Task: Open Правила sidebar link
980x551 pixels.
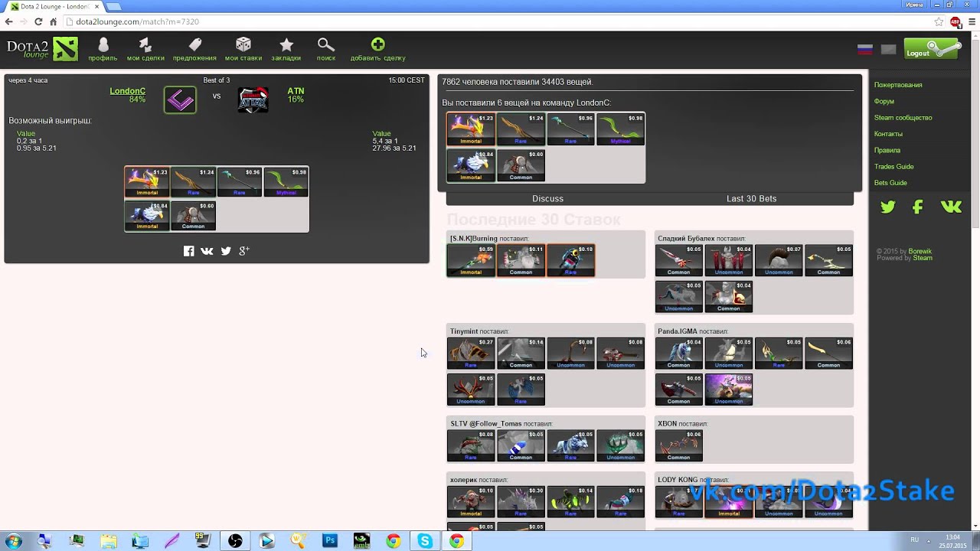Action: (887, 150)
